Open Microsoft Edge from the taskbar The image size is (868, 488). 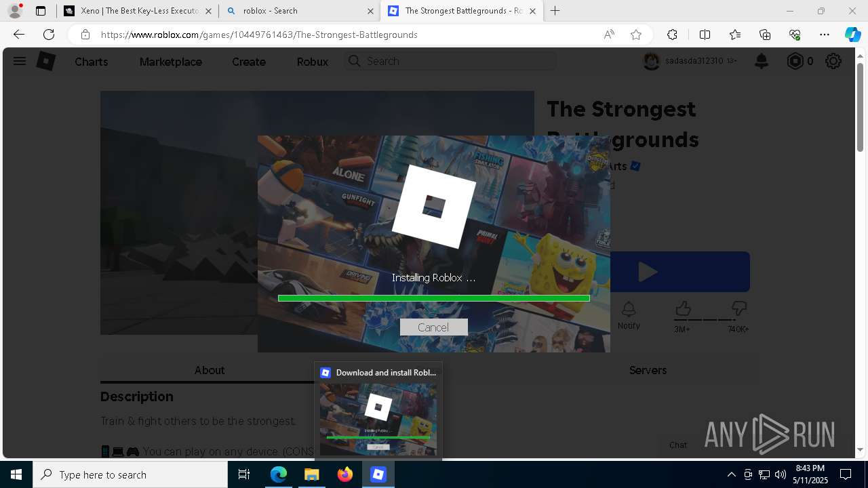[279, 474]
